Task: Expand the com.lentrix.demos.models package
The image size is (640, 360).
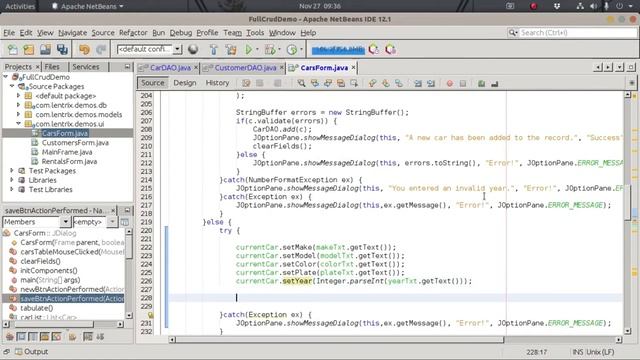Action: 18,114
